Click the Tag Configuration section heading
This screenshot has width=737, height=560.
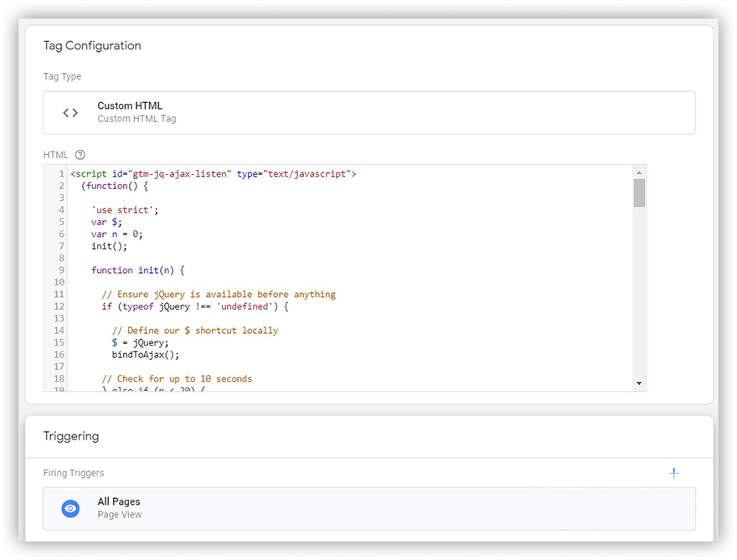92,46
